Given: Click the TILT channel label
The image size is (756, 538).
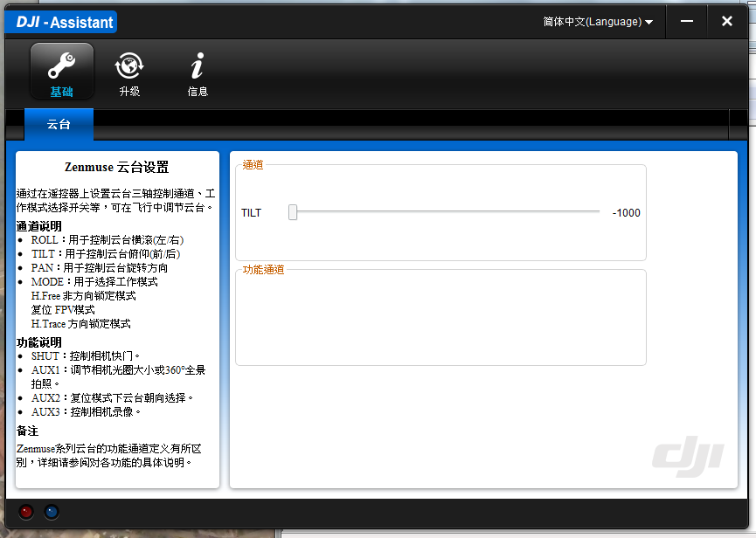Looking at the screenshot, I should pos(251,213).
